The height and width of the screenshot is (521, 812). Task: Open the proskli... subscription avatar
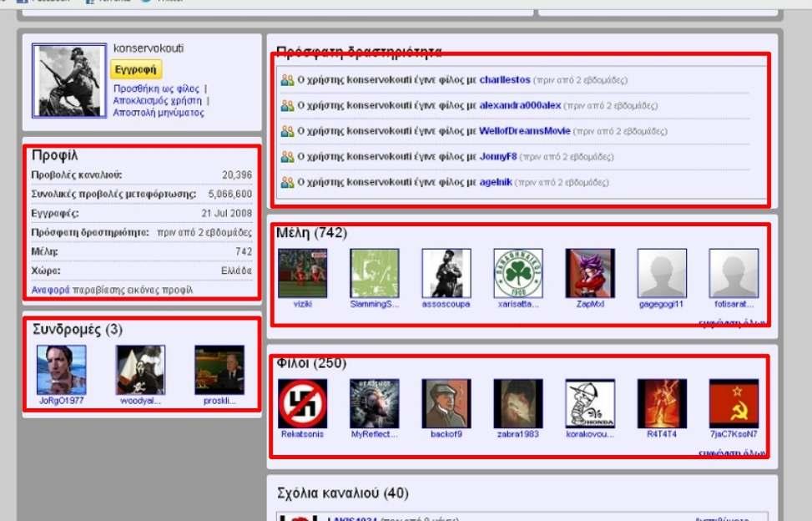(219, 370)
